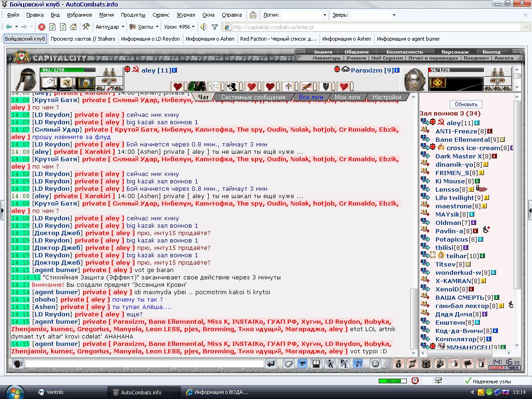Viewport: 532px width, 399px height.
Task: Click the status bar 992/1258 progress indicator
Action: pyautogui.click(x=393, y=381)
